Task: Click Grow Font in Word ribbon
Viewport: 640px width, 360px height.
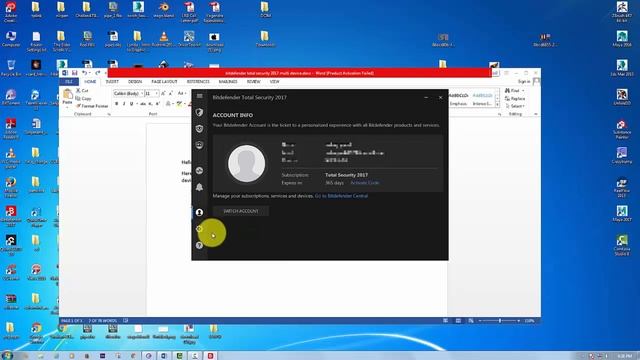Action: click(163, 93)
